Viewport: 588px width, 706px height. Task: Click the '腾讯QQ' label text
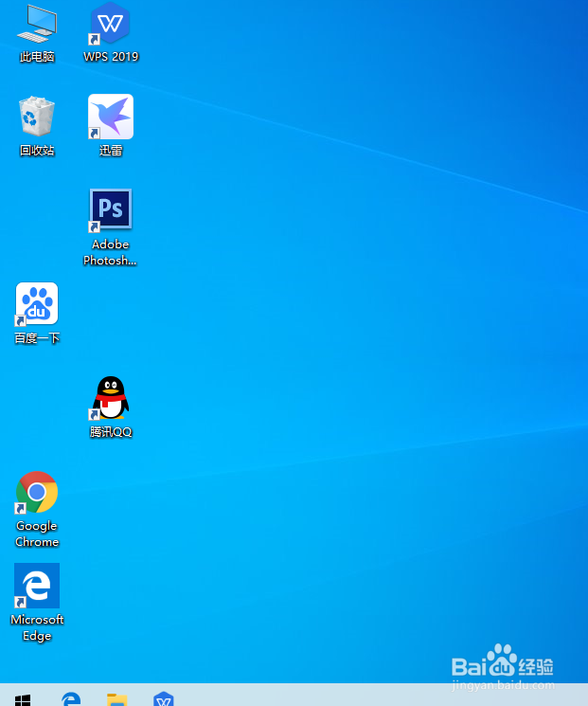pyautogui.click(x=111, y=432)
